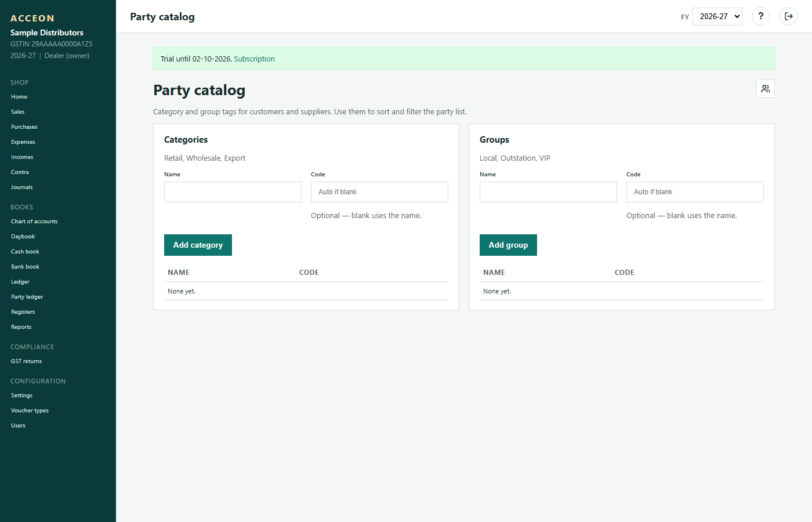Open the help question mark icon
The image size is (812, 522).
[761, 16]
